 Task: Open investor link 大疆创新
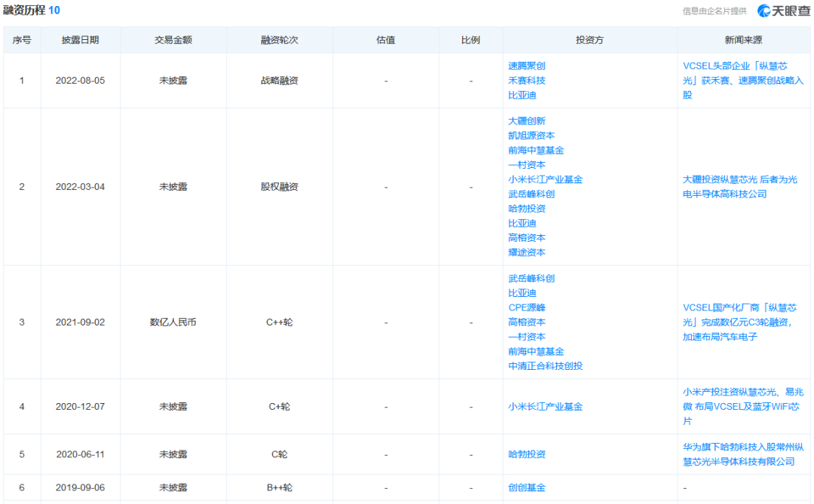click(x=526, y=121)
